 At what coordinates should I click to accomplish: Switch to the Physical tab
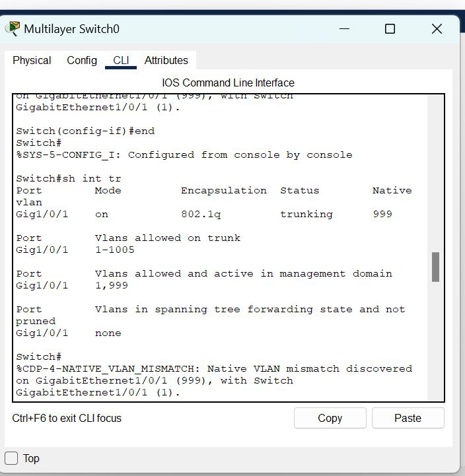point(32,60)
